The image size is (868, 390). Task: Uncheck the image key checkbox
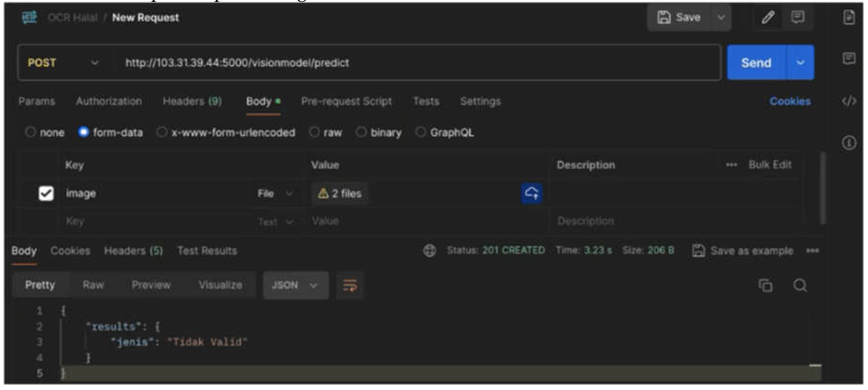[x=46, y=193]
